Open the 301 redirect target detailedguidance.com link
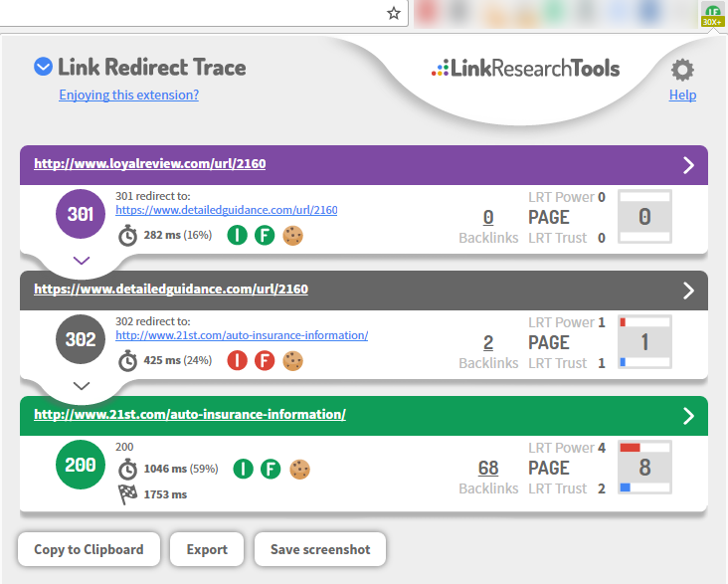 (227, 210)
